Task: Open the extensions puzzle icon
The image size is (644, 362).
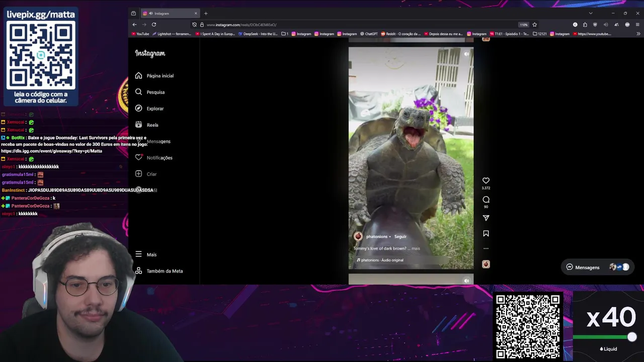Action: 585,25
